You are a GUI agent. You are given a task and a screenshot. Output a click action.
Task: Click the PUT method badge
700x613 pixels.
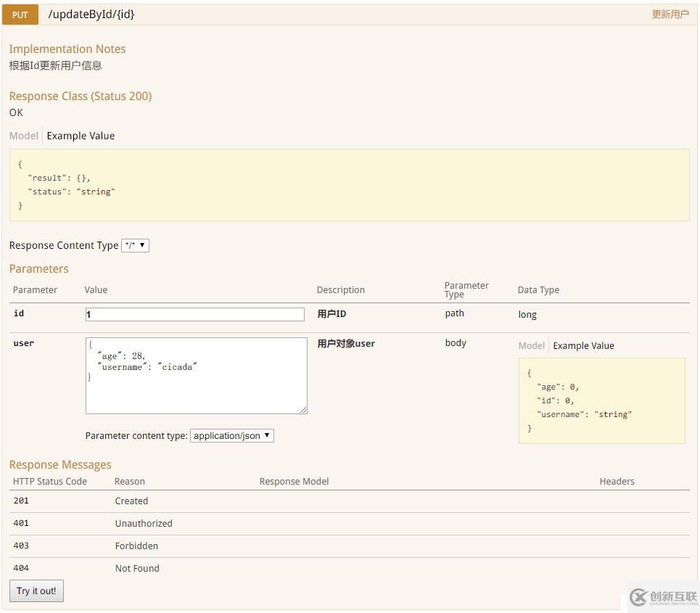tap(20, 15)
